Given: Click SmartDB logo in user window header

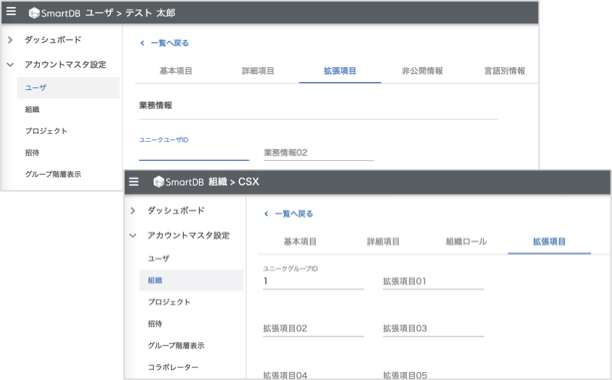Looking at the screenshot, I should click(55, 13).
